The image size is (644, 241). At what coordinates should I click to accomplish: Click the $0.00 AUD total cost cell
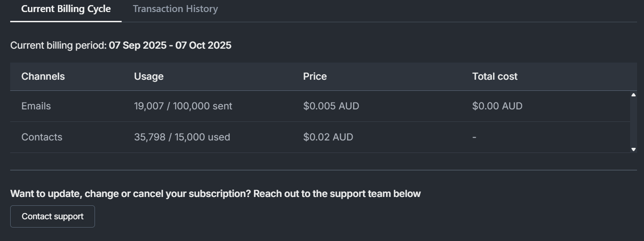click(x=497, y=106)
